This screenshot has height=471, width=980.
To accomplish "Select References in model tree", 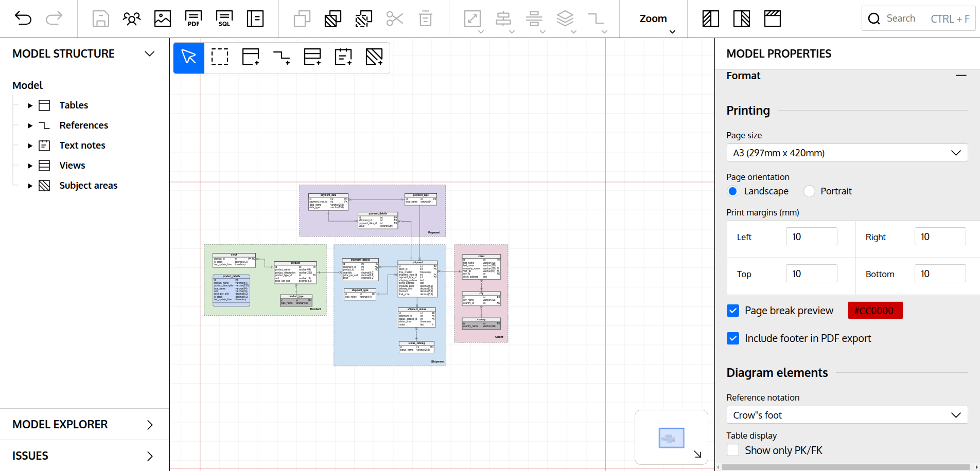I will 84,125.
